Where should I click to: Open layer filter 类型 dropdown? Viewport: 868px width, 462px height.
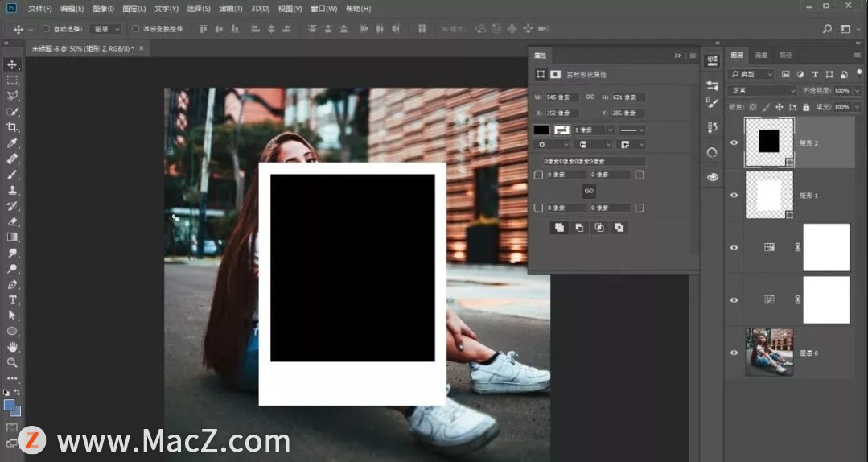(751, 74)
